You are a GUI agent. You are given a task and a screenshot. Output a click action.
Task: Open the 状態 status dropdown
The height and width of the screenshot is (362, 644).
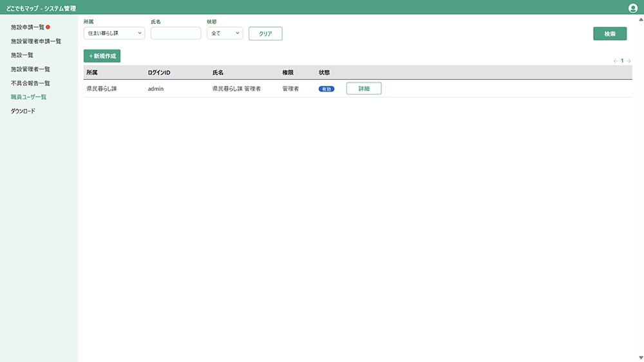tap(225, 33)
